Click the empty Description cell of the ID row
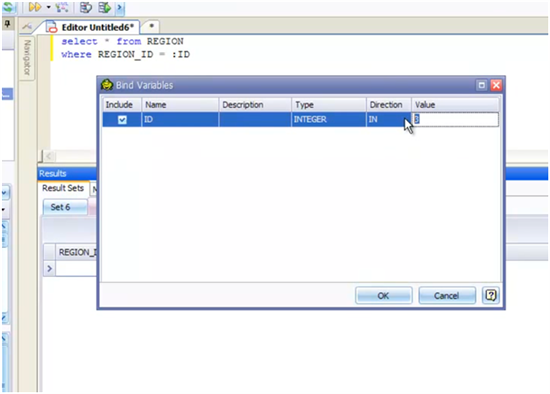Screen dimensions: 550x394 pos(255,120)
